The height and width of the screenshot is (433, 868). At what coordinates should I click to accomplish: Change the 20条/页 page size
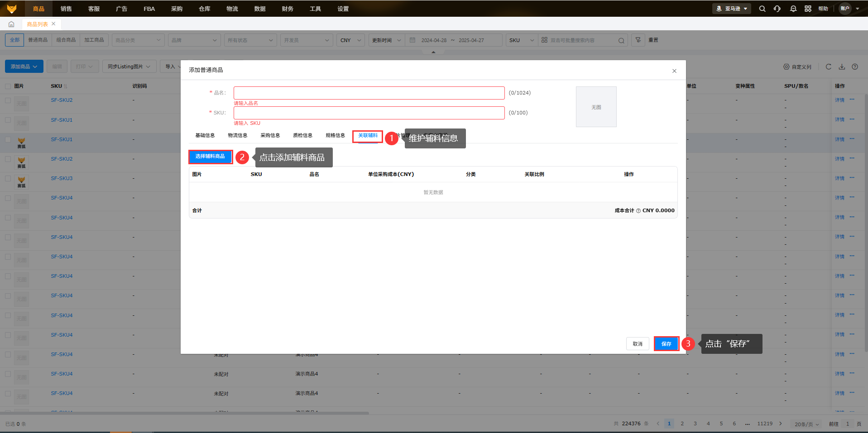(x=807, y=424)
